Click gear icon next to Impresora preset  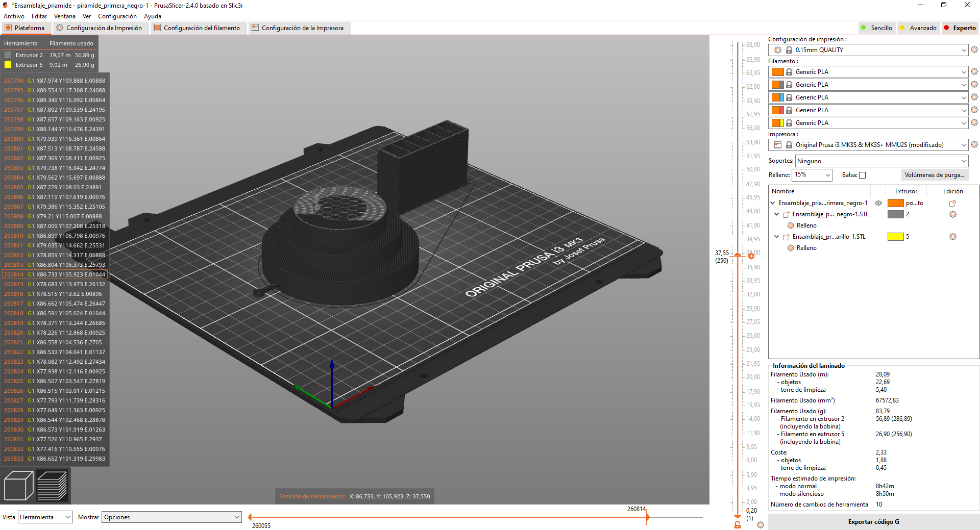pyautogui.click(x=974, y=145)
